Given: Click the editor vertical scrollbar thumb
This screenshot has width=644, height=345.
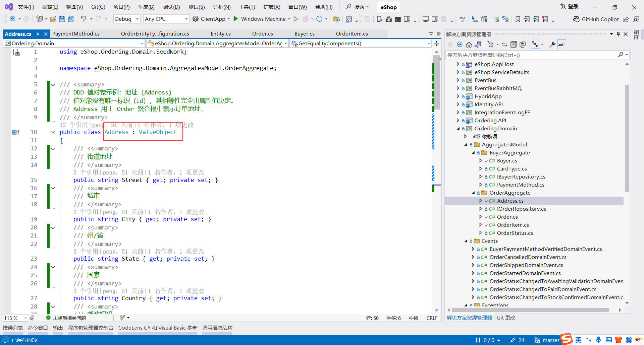Looking at the screenshot, I should [436, 83].
